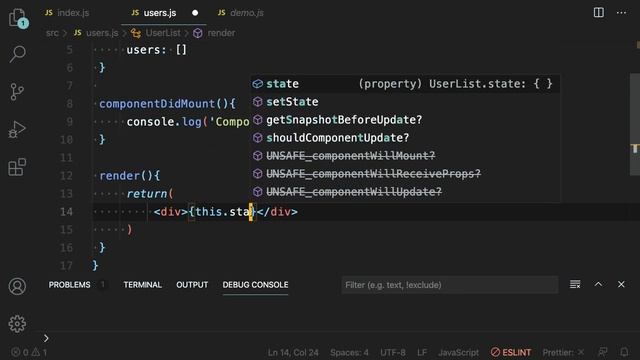Click the UTF-8 encoding status
640x360 pixels.
click(x=393, y=352)
